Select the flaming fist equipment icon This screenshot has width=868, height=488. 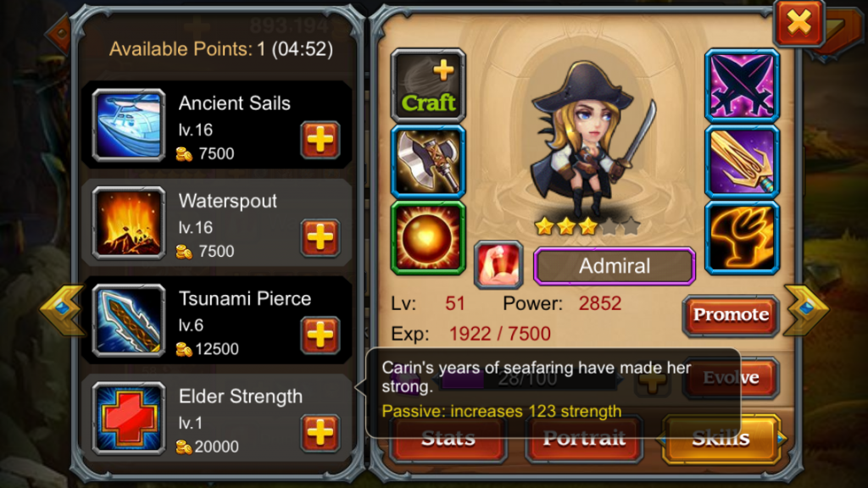coord(742,238)
